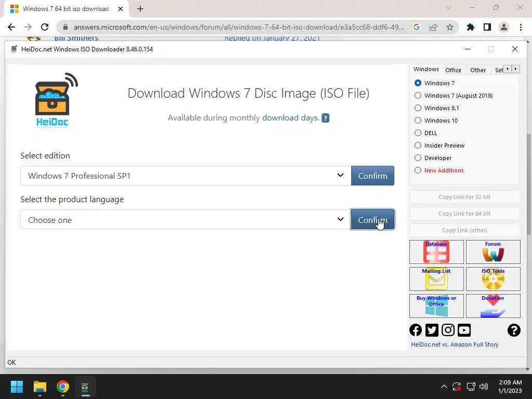Open volume control in system tray
The image size is (532, 399).
[484, 387]
